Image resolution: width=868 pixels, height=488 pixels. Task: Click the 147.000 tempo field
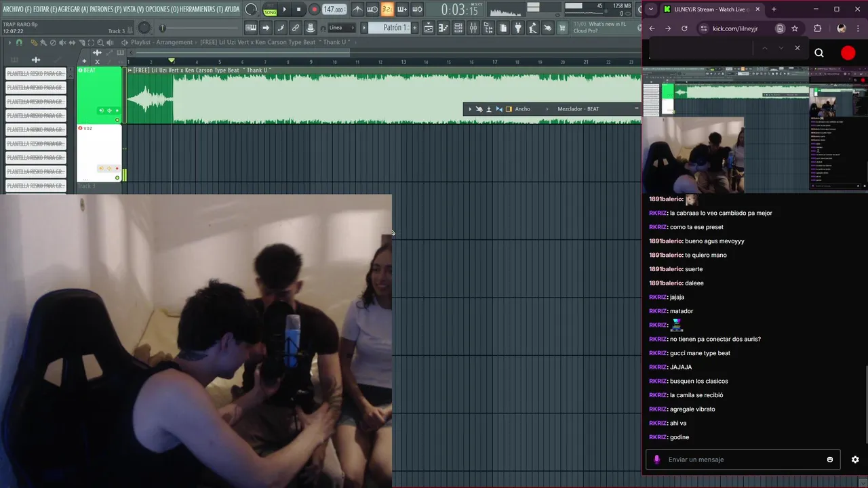(x=334, y=9)
